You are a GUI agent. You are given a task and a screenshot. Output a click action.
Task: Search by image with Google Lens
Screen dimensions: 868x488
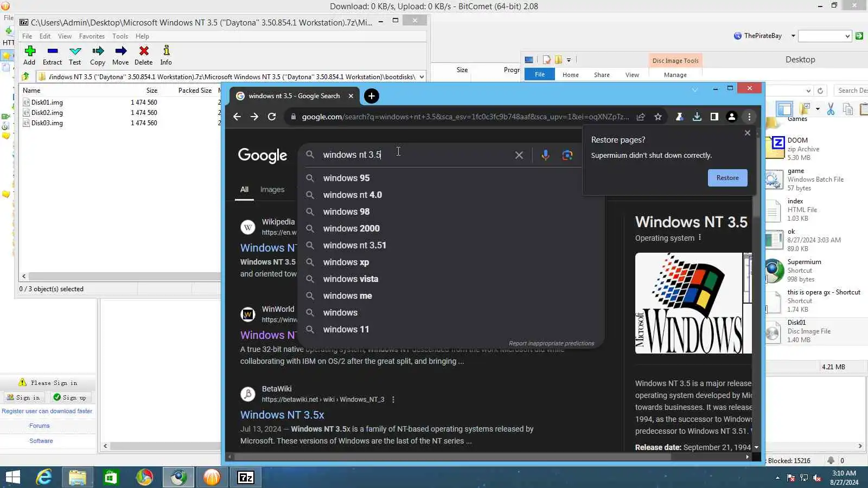click(x=567, y=155)
